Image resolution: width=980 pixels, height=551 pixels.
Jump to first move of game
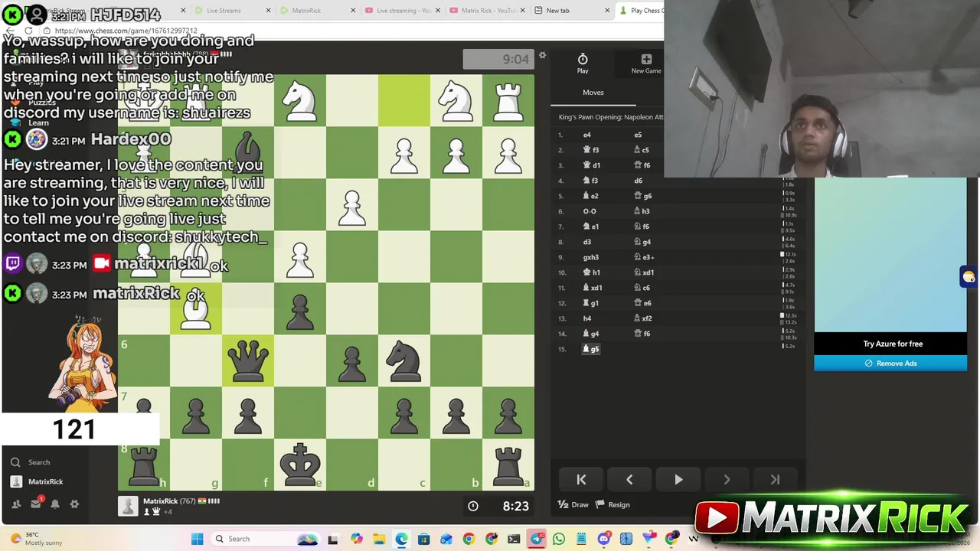tap(581, 480)
